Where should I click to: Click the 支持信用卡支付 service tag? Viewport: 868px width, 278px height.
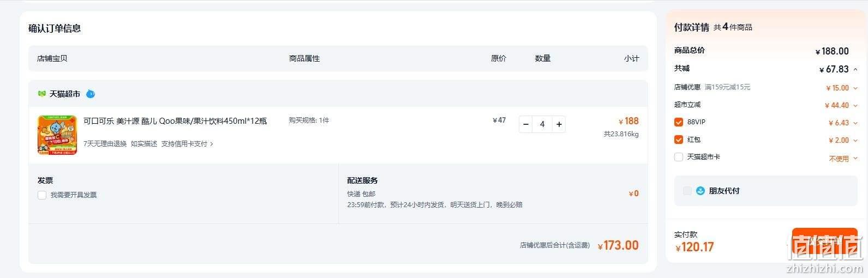pos(184,144)
